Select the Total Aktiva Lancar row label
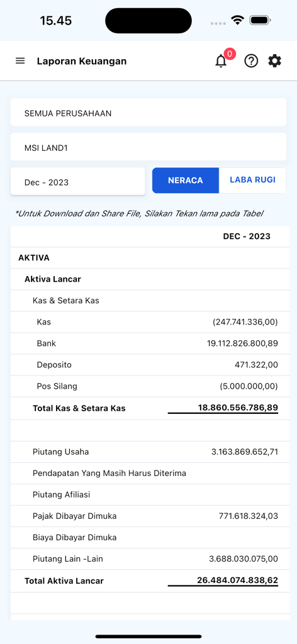 (64, 580)
